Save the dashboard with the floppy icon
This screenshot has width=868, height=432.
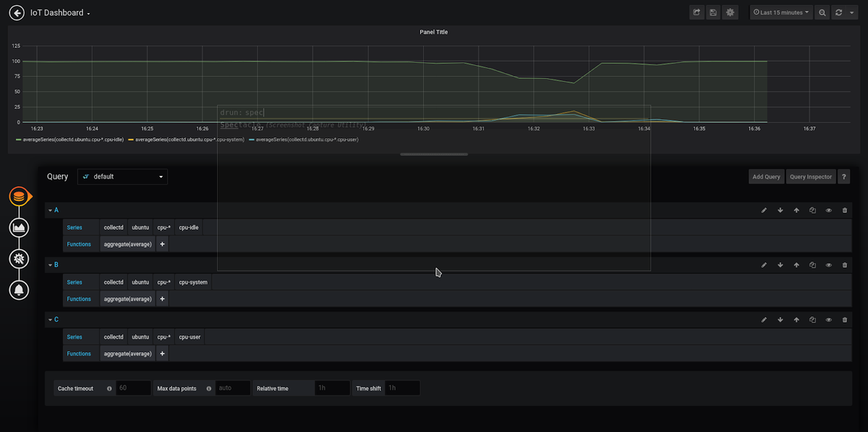coord(713,12)
